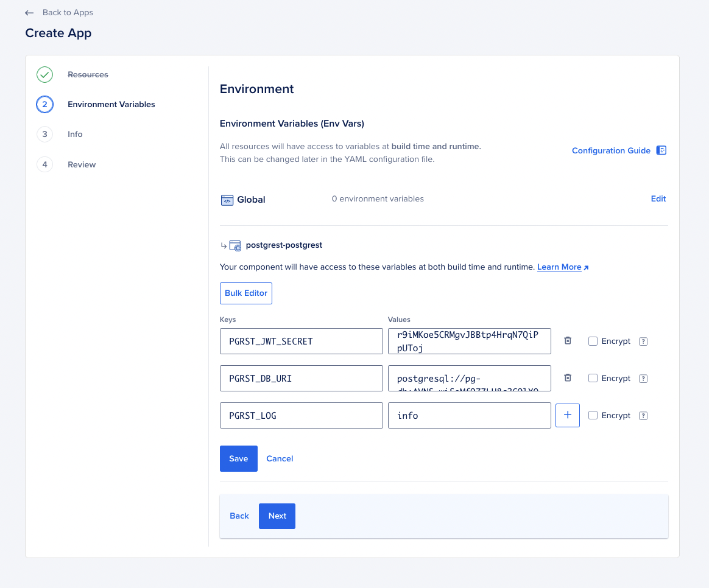Screen dimensions: 709x588
Task: Save the environment variables
Action: [238, 458]
